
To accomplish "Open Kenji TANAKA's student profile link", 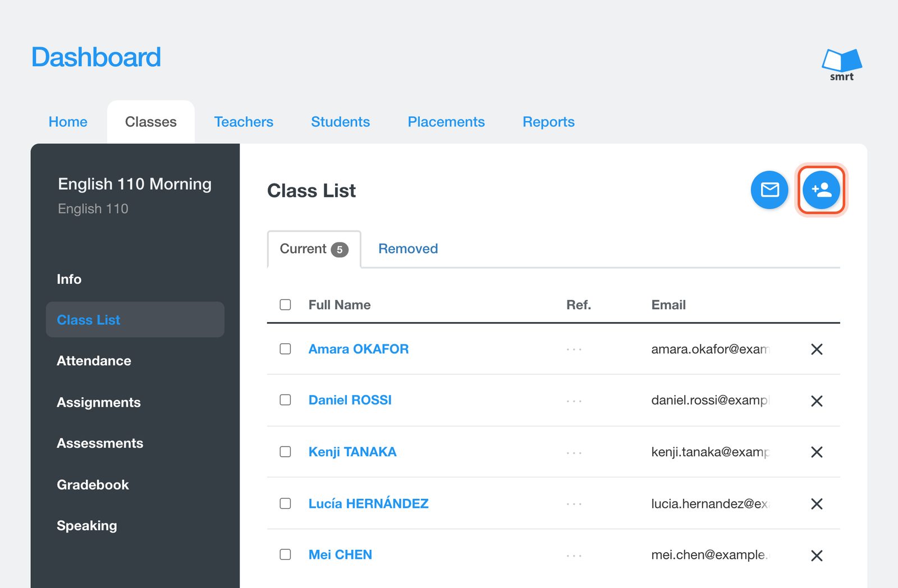I will (352, 452).
